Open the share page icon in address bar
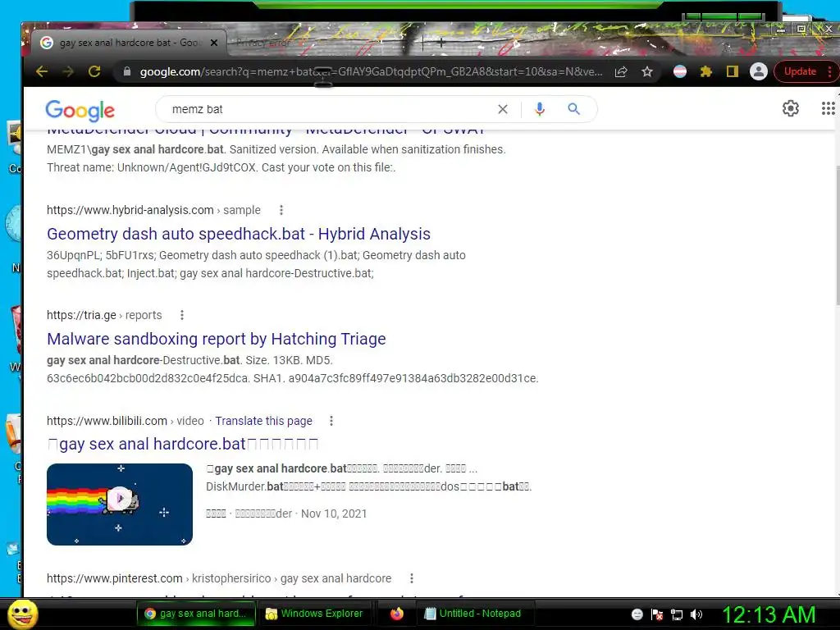The image size is (840, 630). tap(621, 72)
